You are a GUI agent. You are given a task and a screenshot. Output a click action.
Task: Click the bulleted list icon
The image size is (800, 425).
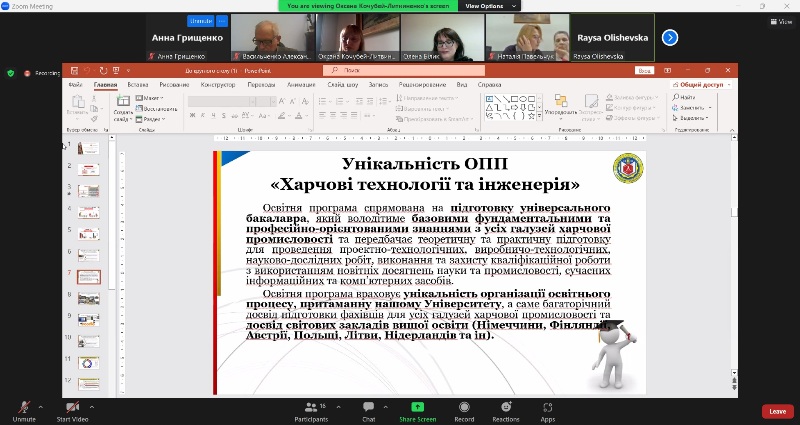coord(322,102)
